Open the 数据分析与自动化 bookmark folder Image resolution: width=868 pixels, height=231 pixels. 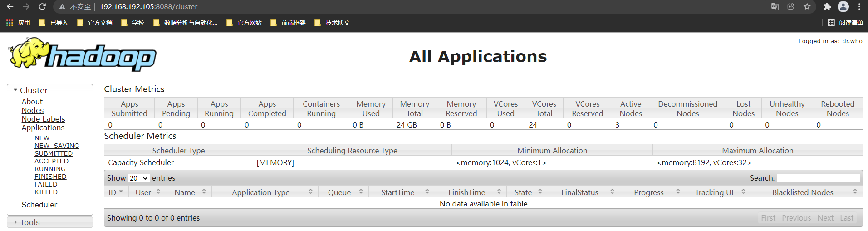pyautogui.click(x=185, y=23)
